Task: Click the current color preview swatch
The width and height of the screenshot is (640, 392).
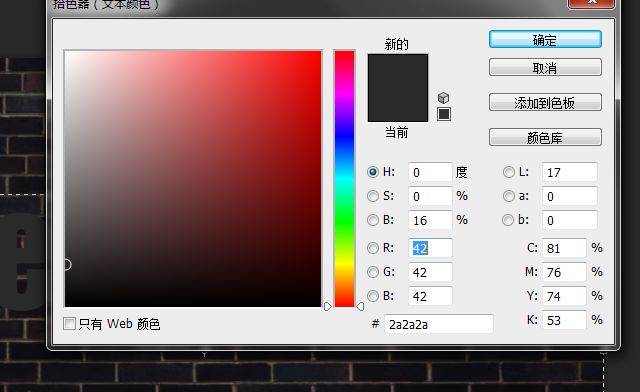Action: coord(398,105)
